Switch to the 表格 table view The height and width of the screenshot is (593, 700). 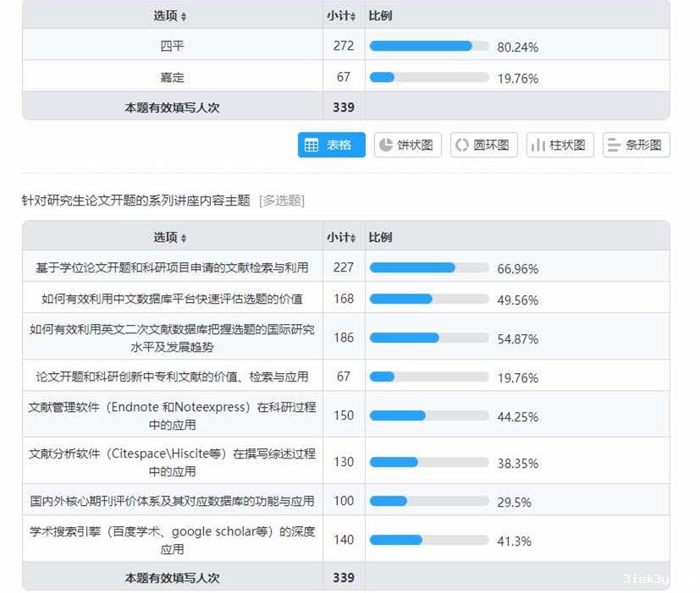coord(331,145)
